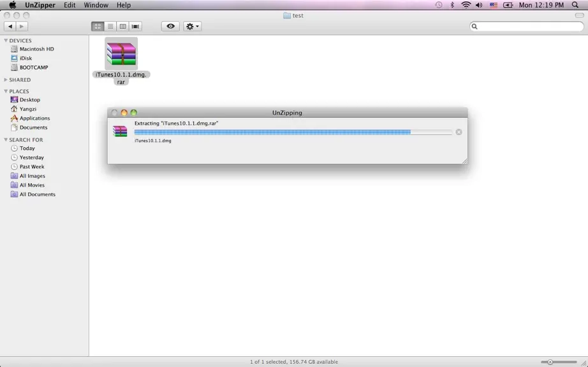The image size is (588, 367).
Task: Collapse the SEARCH FOR sidebar section
Action: tap(6, 140)
